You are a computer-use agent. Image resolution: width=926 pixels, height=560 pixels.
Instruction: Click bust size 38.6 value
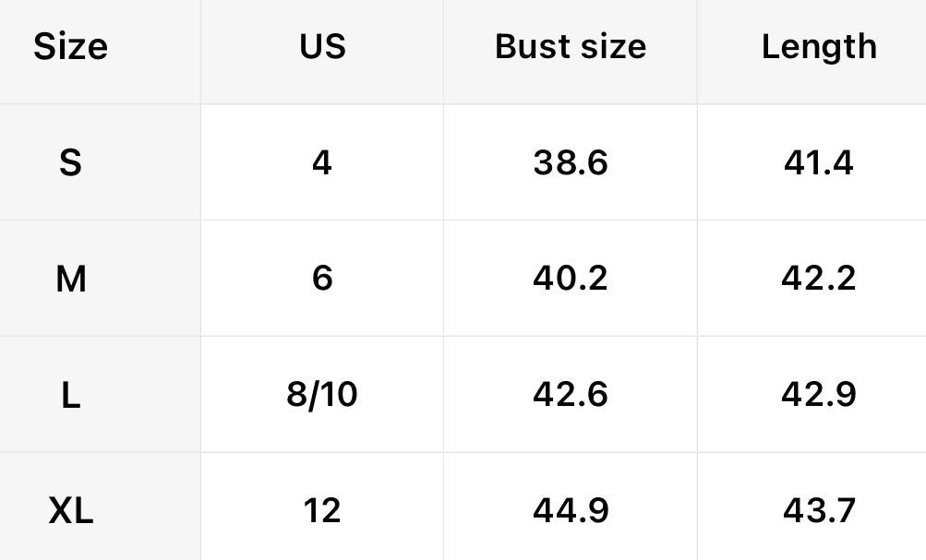coord(571,162)
